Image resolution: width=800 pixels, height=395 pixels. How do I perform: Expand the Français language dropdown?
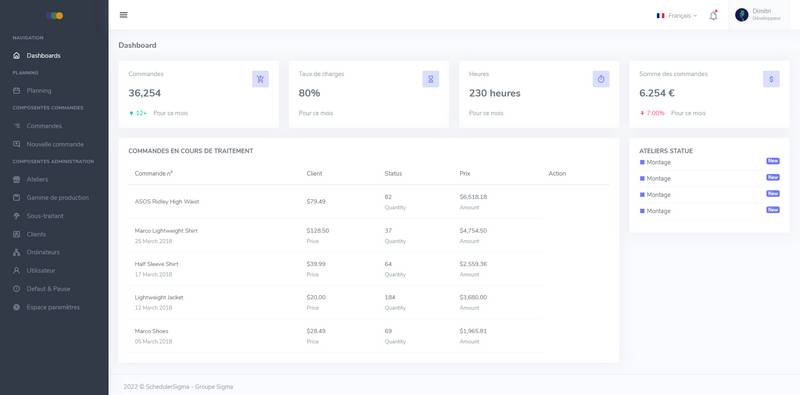(677, 16)
